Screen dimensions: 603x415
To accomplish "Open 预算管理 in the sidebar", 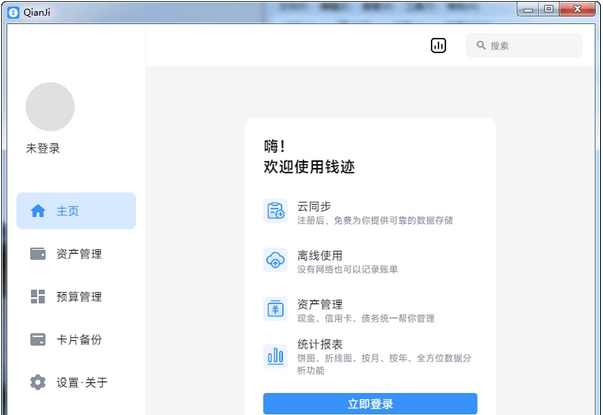I will click(x=76, y=297).
